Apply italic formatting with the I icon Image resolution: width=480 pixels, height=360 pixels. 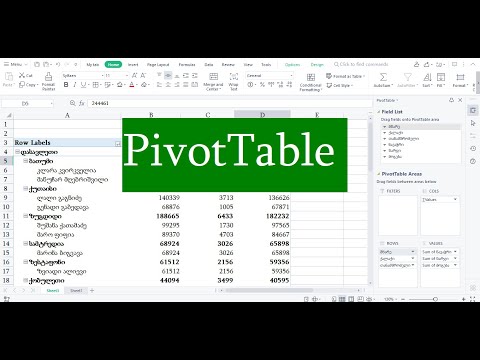click(x=75, y=85)
